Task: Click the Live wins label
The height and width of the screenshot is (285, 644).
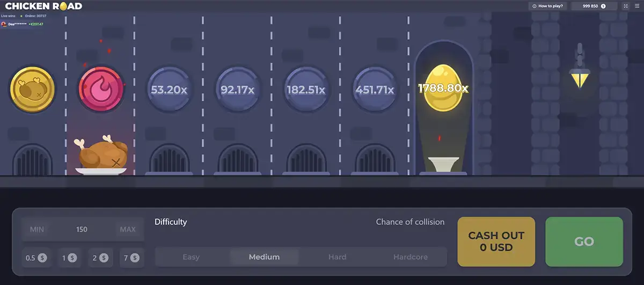Action: [x=8, y=16]
